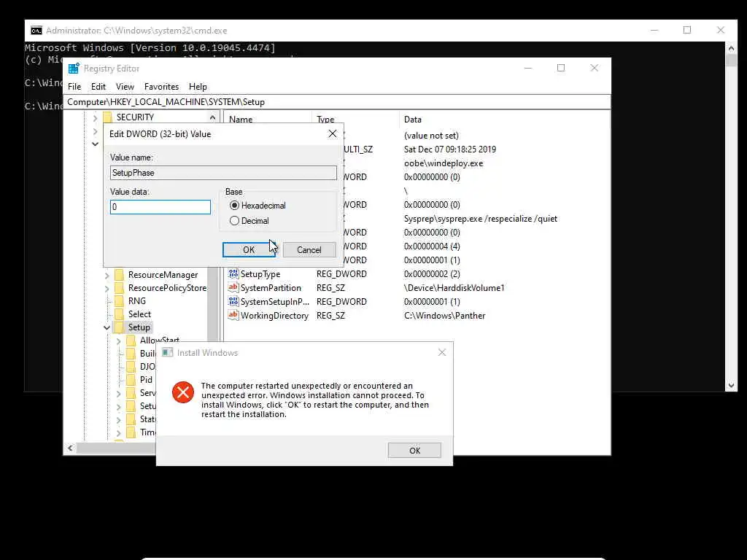747x560 pixels.
Task: Open the Edit menu in Registry Editor
Action: 98,87
